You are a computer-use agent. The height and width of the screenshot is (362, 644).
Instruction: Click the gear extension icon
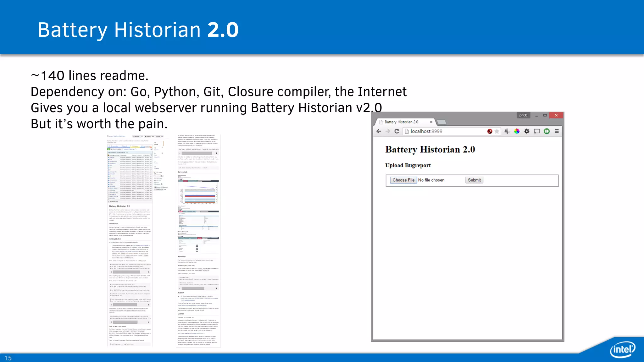pos(527,131)
